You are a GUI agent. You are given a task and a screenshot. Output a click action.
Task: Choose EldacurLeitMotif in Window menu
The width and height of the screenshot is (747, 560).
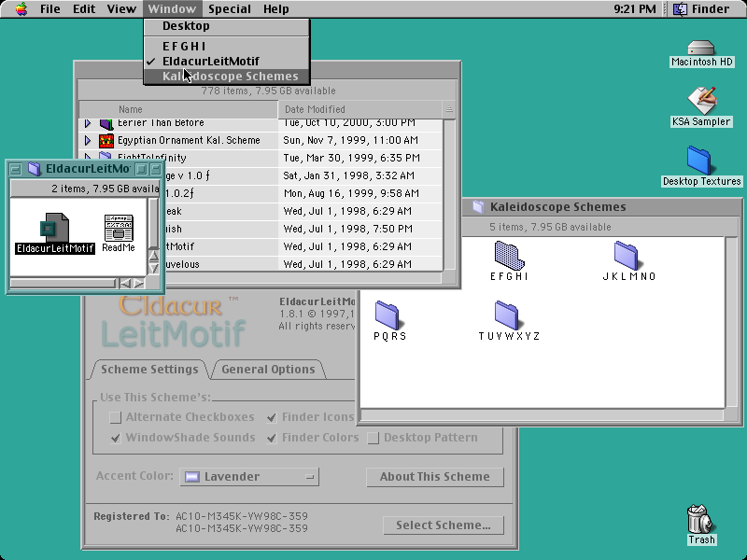(x=227, y=62)
